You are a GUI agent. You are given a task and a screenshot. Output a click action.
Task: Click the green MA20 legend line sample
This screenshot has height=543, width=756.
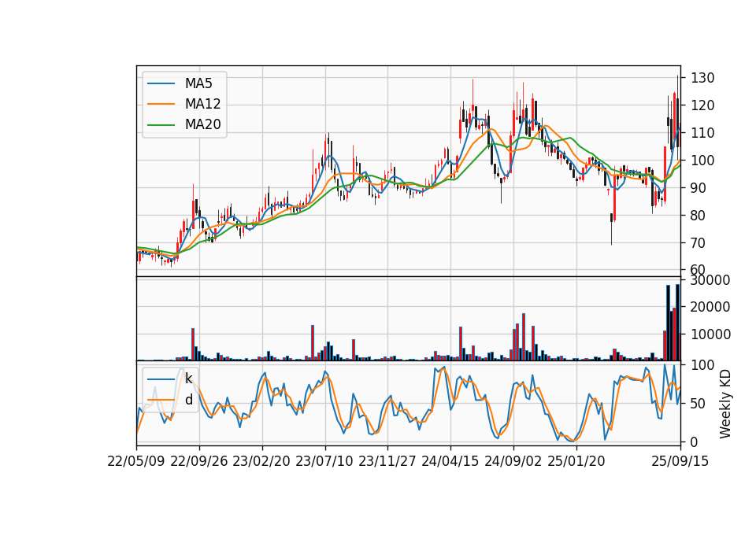tap(161, 125)
